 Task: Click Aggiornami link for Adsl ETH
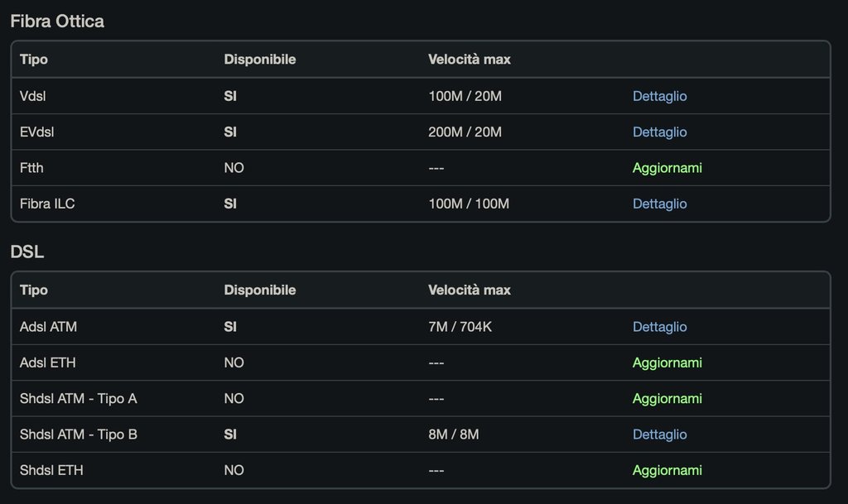667,362
